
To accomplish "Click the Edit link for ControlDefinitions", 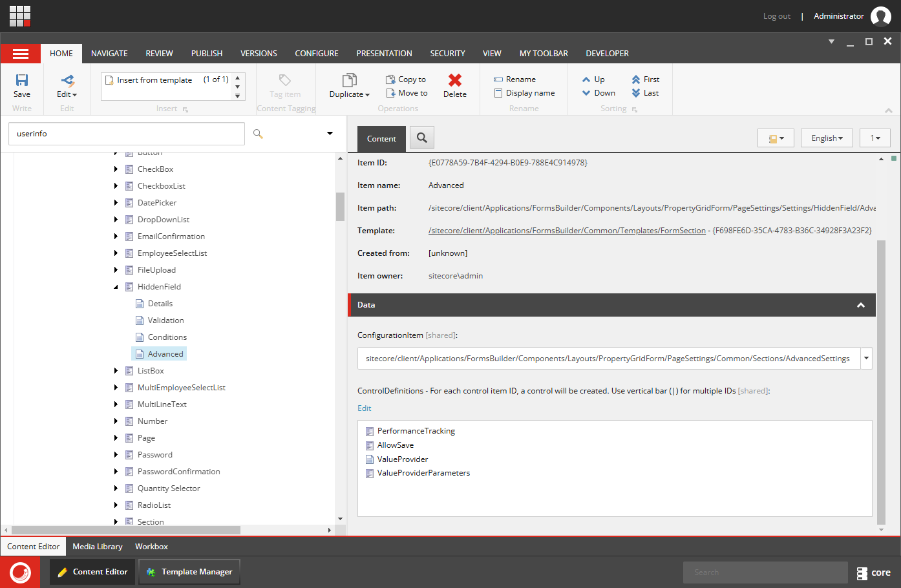I will [365, 408].
